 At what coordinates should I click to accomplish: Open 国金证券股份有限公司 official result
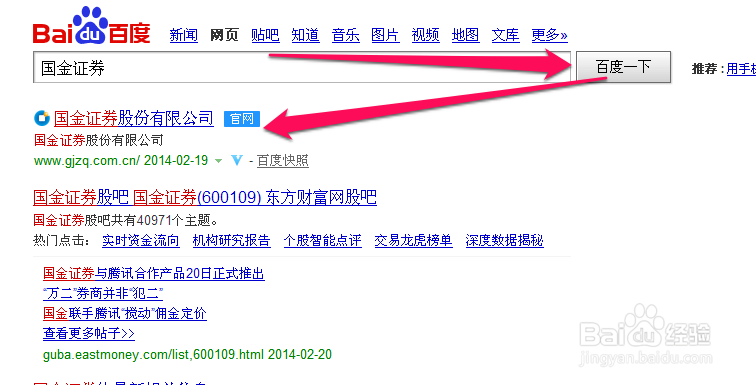pos(134,118)
